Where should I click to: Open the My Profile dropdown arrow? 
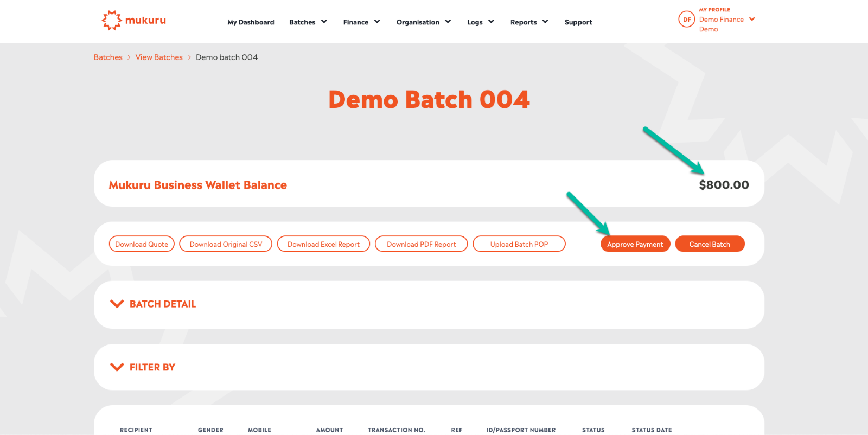point(752,19)
